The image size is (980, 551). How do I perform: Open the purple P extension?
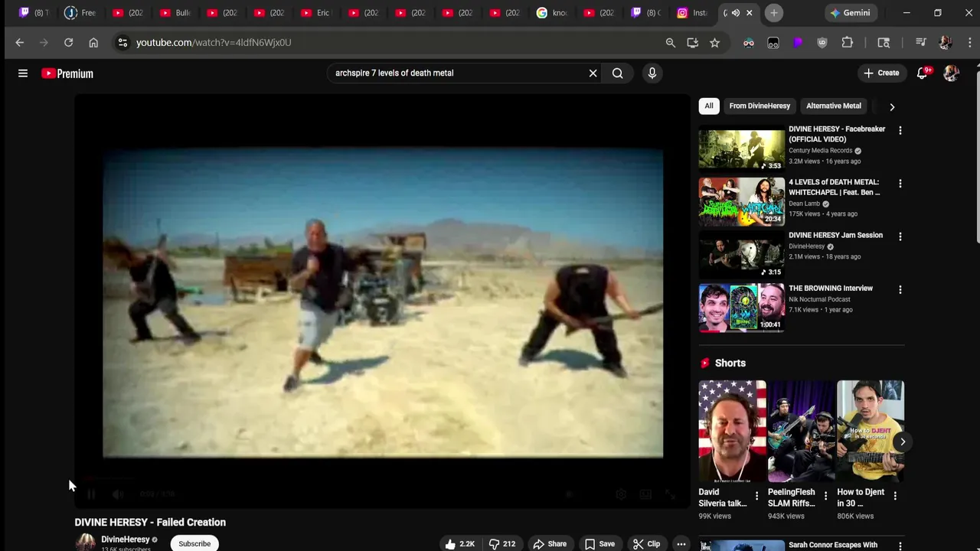[798, 43]
